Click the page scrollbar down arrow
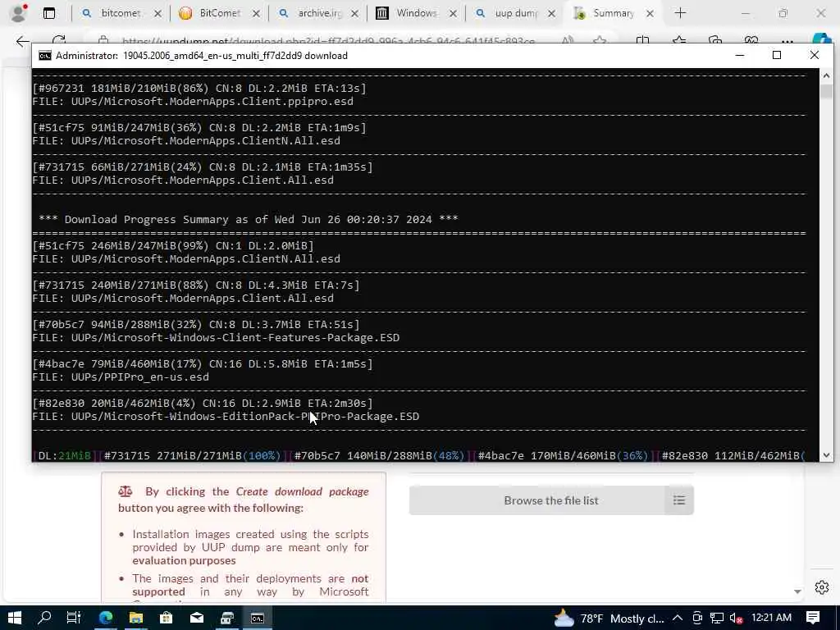Image resolution: width=840 pixels, height=630 pixels. click(797, 591)
